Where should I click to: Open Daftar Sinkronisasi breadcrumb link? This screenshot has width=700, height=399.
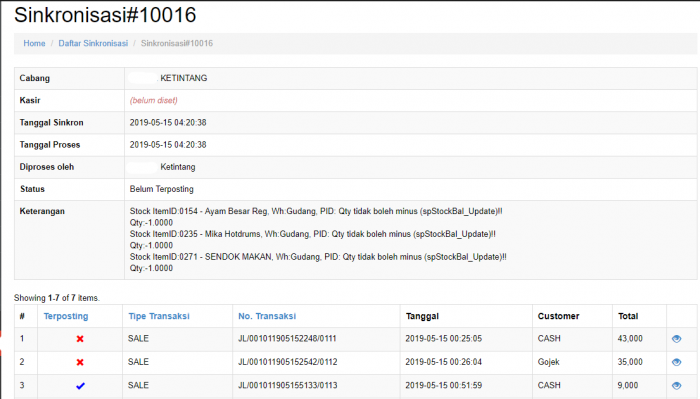93,43
